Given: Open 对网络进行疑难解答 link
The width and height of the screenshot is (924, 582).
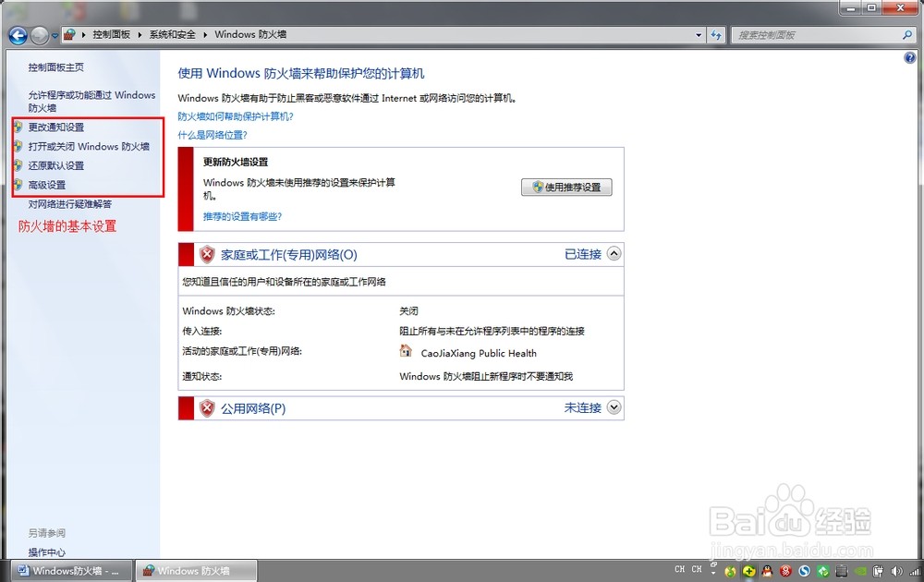Looking at the screenshot, I should click(x=69, y=204).
